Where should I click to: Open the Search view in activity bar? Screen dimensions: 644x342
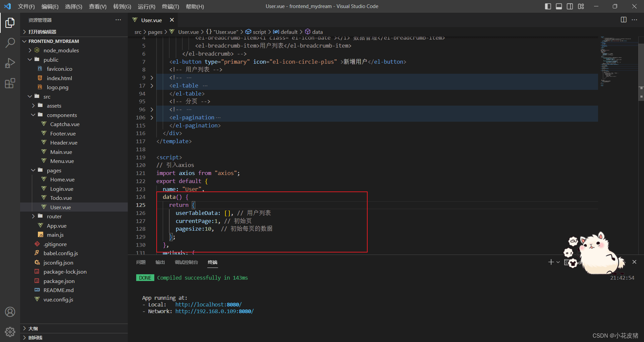click(x=10, y=43)
